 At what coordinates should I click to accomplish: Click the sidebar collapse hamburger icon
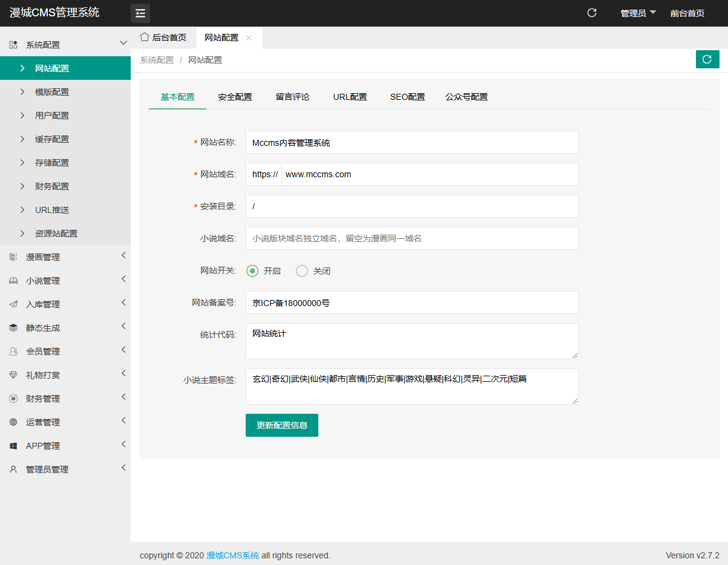point(140,13)
